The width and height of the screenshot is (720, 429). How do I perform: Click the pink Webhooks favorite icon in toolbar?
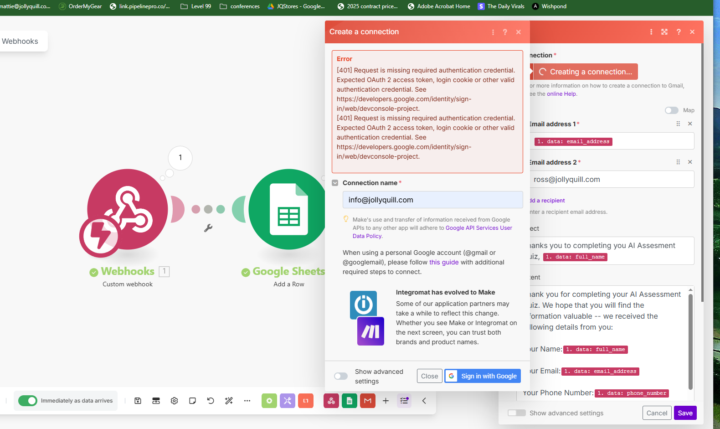[x=331, y=401]
